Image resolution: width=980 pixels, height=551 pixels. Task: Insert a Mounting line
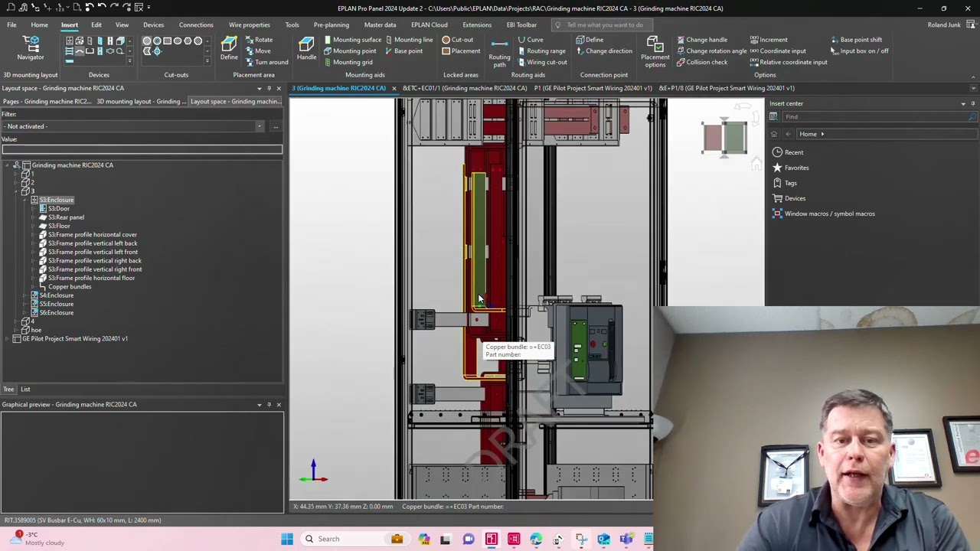click(x=409, y=40)
